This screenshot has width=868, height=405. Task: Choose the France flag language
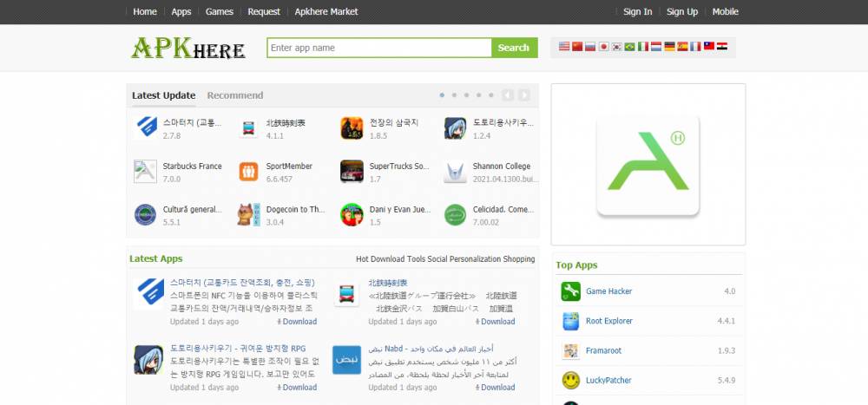click(x=695, y=47)
